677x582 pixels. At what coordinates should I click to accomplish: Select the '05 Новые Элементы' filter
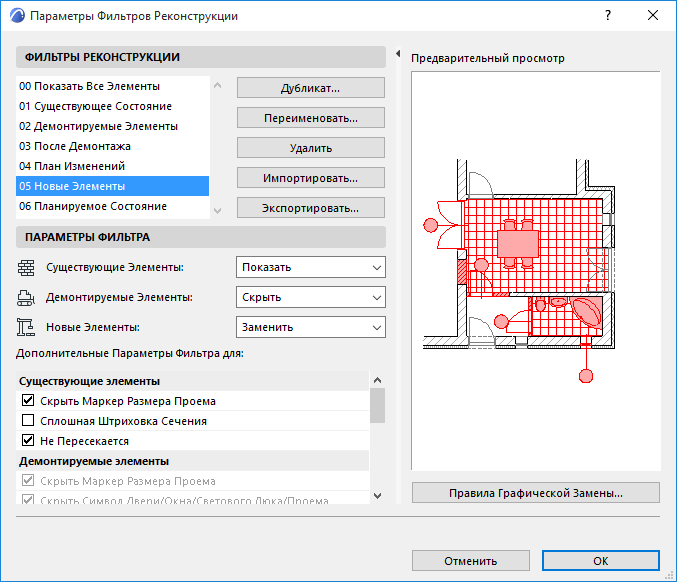112,186
